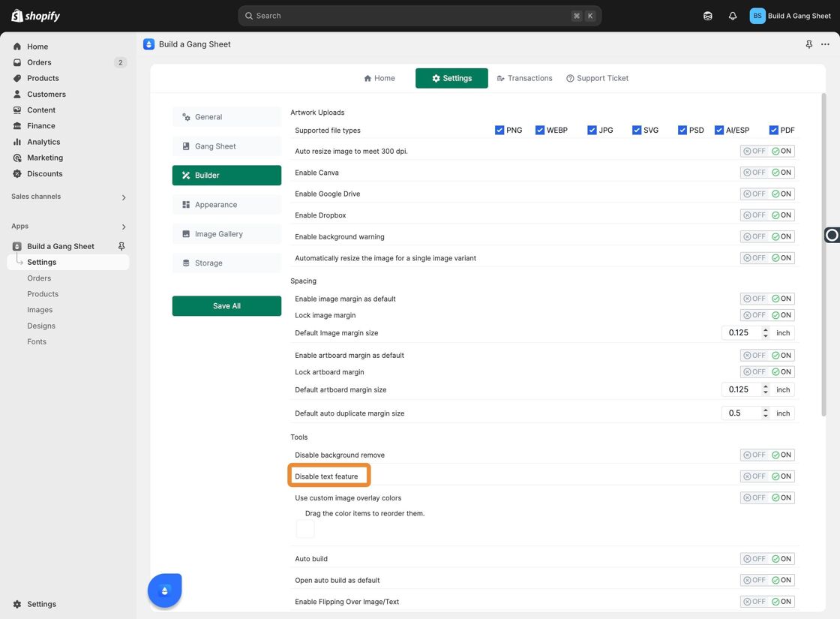Click the Finance bank icon
The height and width of the screenshot is (619, 840).
pyautogui.click(x=17, y=126)
